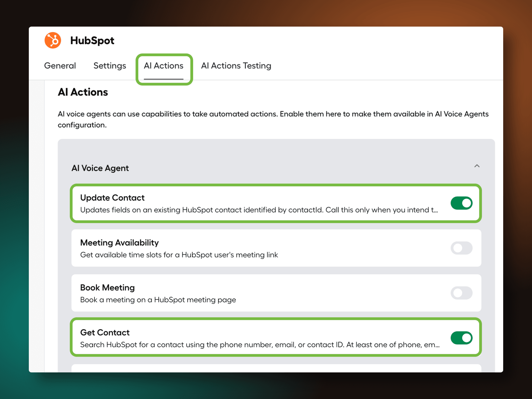Viewport: 532px width, 399px height.
Task: Click the 'Updates fields on an existing' description
Action: pyautogui.click(x=259, y=210)
